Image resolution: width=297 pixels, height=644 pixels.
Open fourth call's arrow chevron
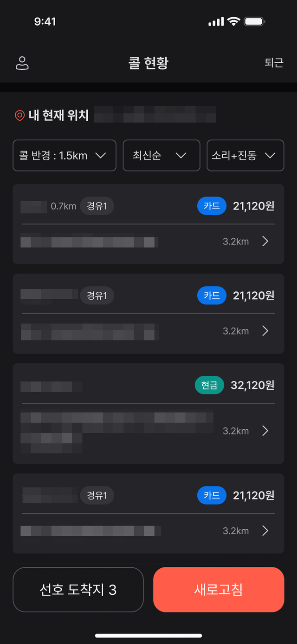click(265, 531)
